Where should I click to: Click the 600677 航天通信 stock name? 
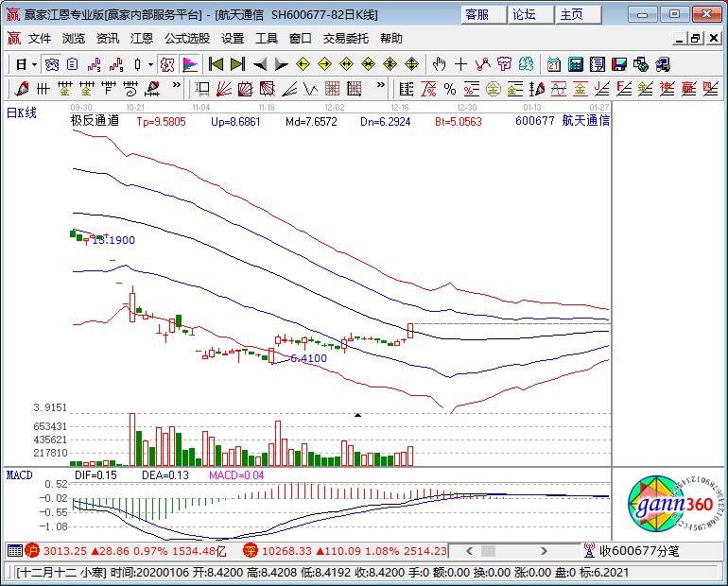[563, 121]
